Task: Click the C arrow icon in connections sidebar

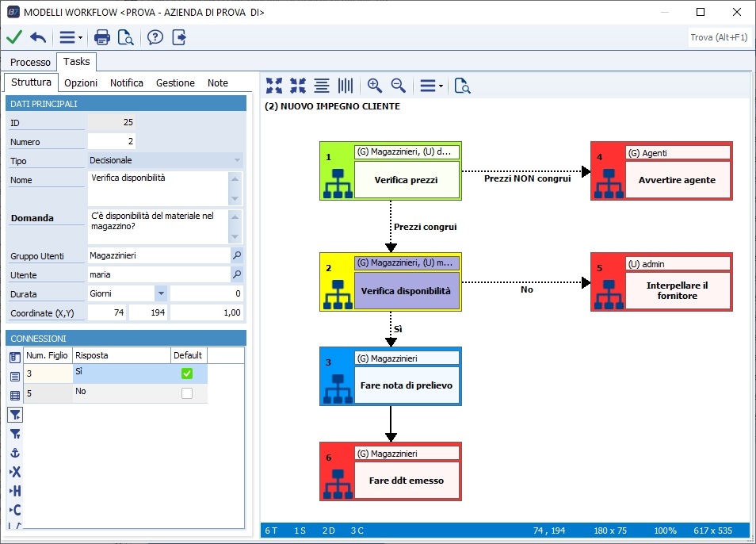Action: (15, 510)
